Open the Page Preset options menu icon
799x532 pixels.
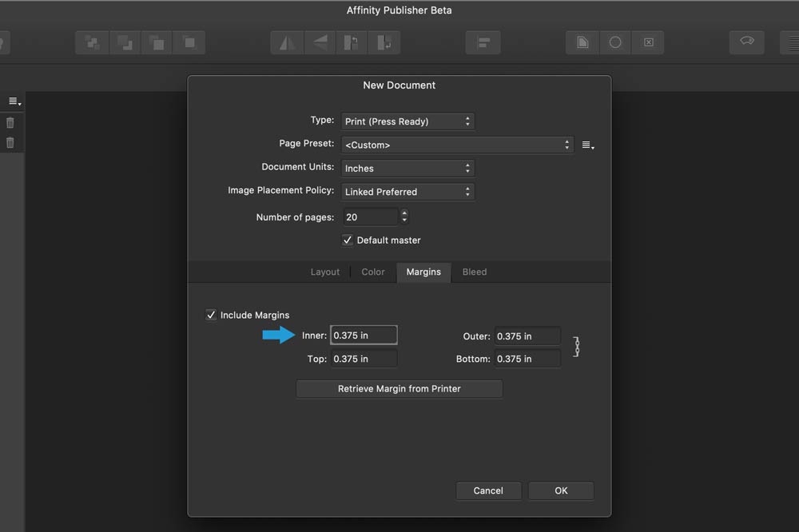[588, 145]
